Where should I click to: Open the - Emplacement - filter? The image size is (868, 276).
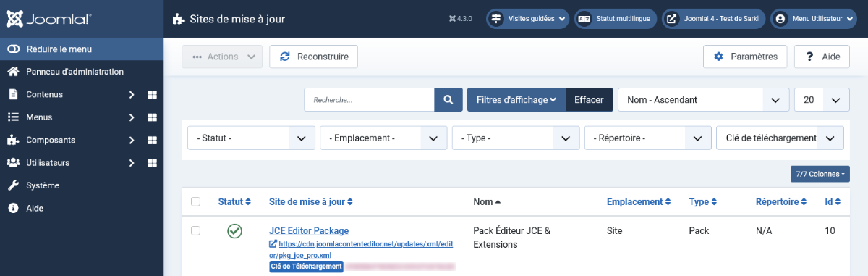(x=383, y=138)
